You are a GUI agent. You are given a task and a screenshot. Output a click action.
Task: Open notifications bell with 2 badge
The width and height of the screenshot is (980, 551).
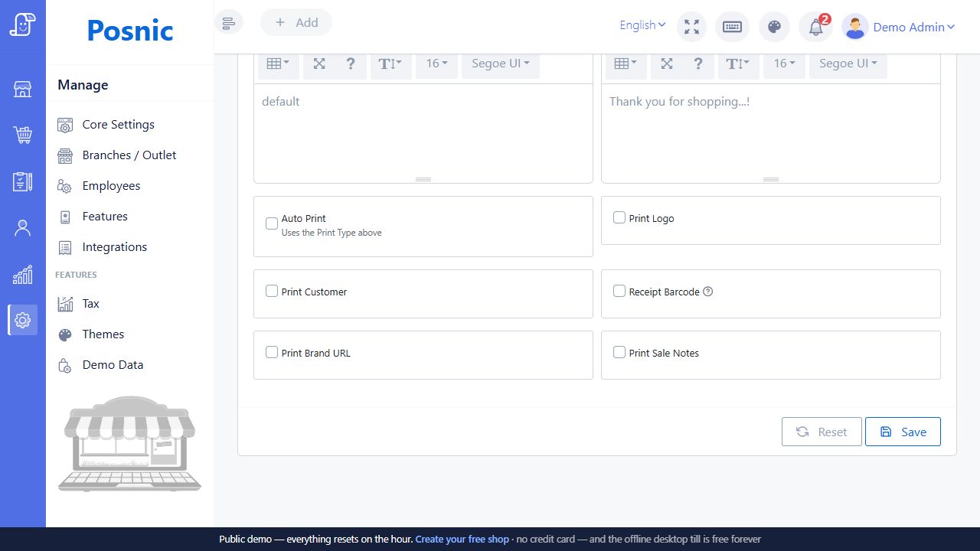[816, 27]
